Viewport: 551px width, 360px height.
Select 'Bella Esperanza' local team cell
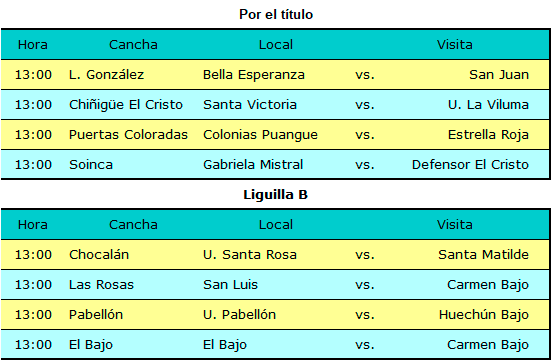[254, 75]
